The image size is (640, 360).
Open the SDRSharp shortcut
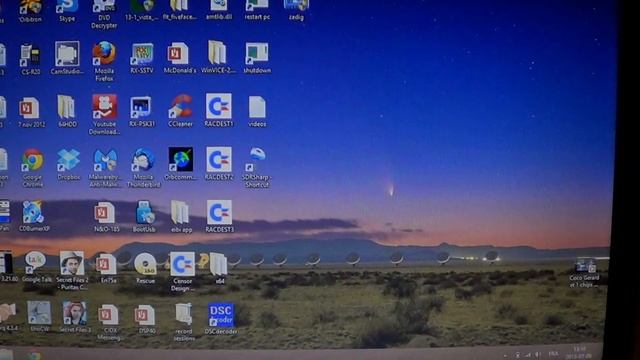coord(256,167)
